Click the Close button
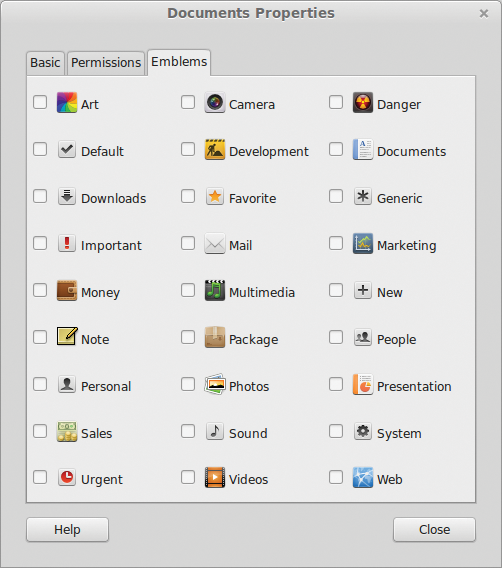This screenshot has height=568, width=502. coord(434,530)
